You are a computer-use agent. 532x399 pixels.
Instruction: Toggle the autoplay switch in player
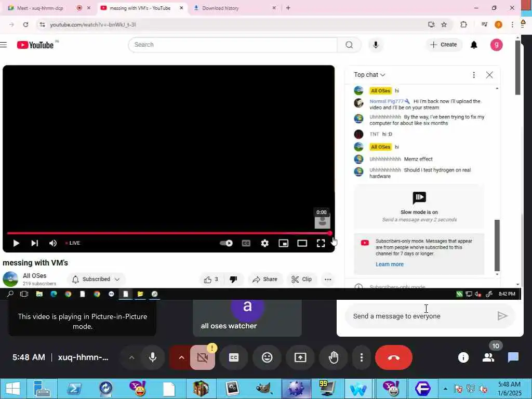(x=227, y=243)
